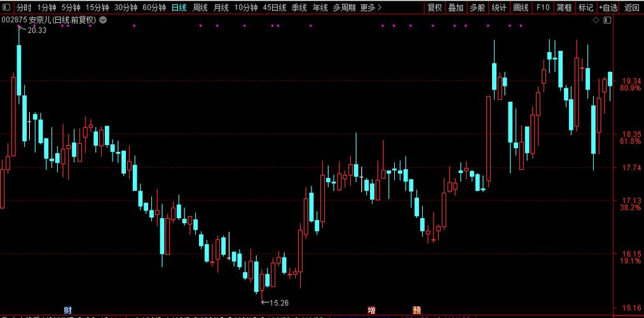
Task: Toggle right side panel icon
Action: click(608, 20)
